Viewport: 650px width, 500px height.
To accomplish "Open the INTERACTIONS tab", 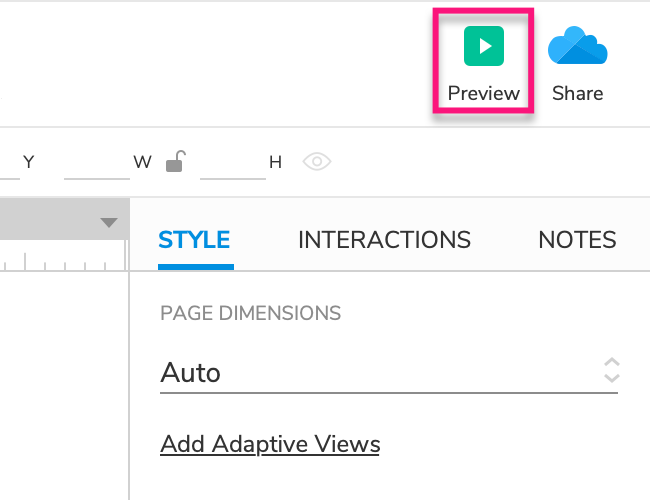I will click(384, 240).
